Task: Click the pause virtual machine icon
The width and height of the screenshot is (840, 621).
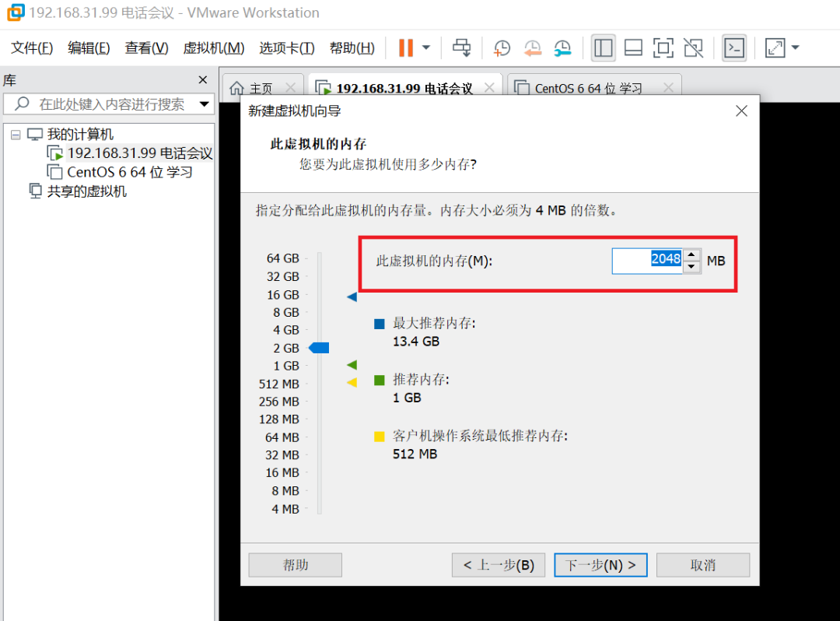Action: [406, 47]
